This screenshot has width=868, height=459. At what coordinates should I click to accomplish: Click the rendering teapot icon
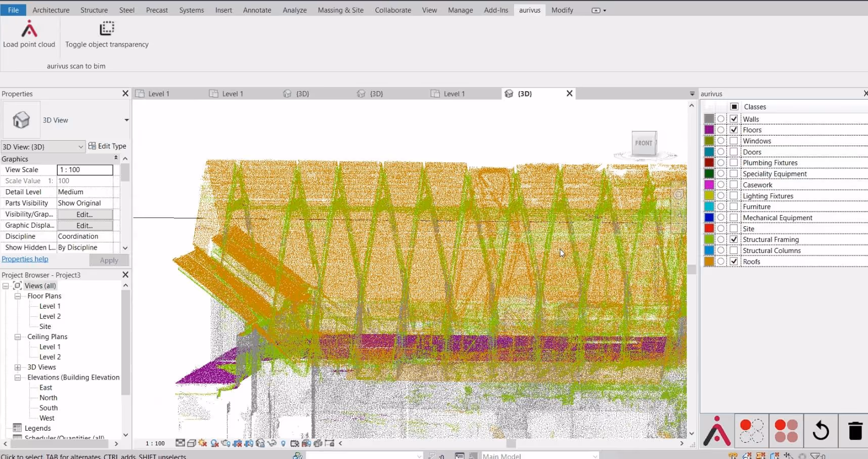point(226,443)
